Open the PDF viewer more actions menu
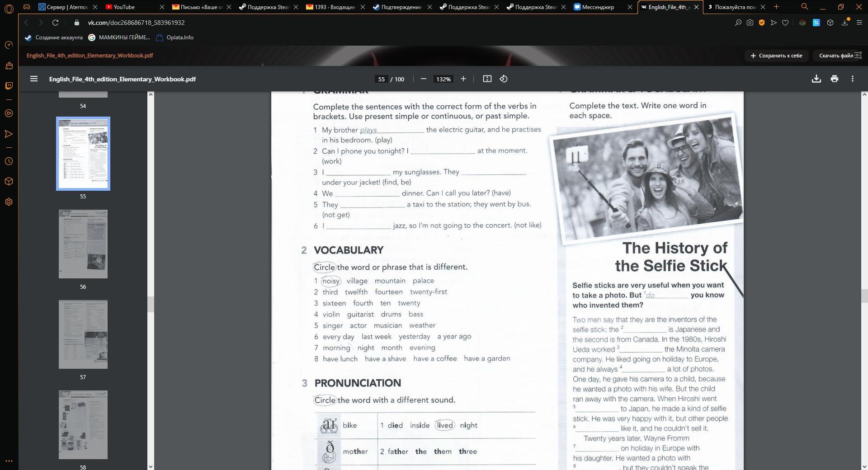 (x=852, y=79)
